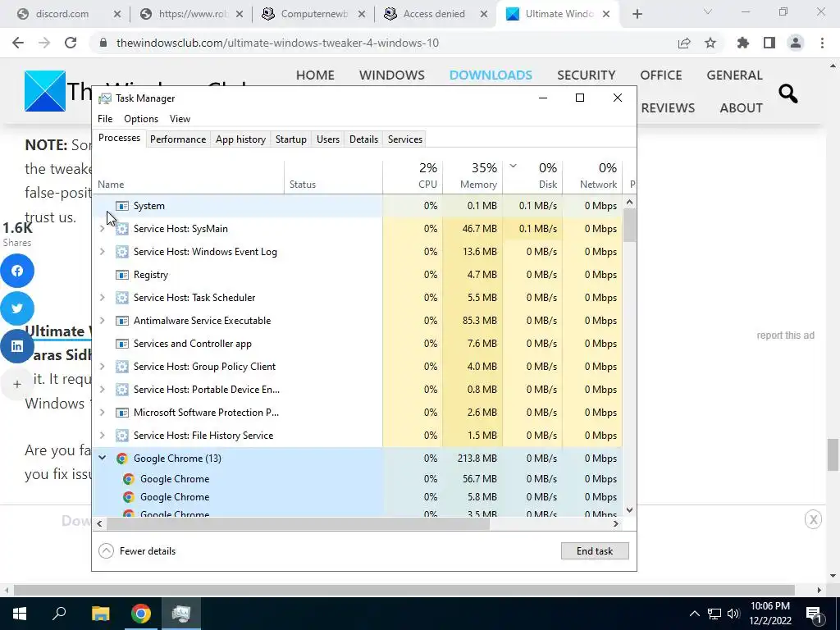Click the Twitter share icon
Image resolution: width=840 pixels, height=630 pixels.
tap(17, 308)
